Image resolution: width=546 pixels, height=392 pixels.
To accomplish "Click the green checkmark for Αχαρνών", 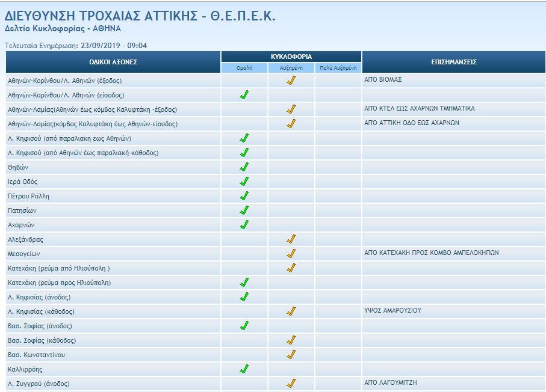I will (244, 224).
